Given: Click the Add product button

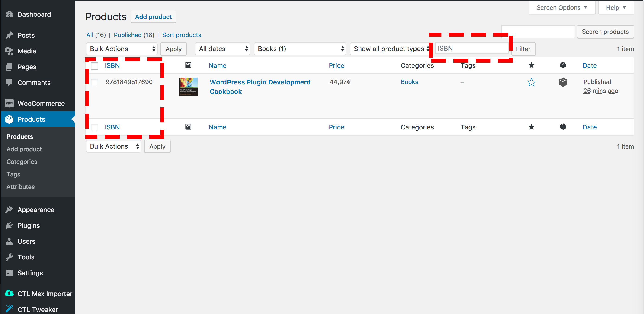Looking at the screenshot, I should (154, 16).
